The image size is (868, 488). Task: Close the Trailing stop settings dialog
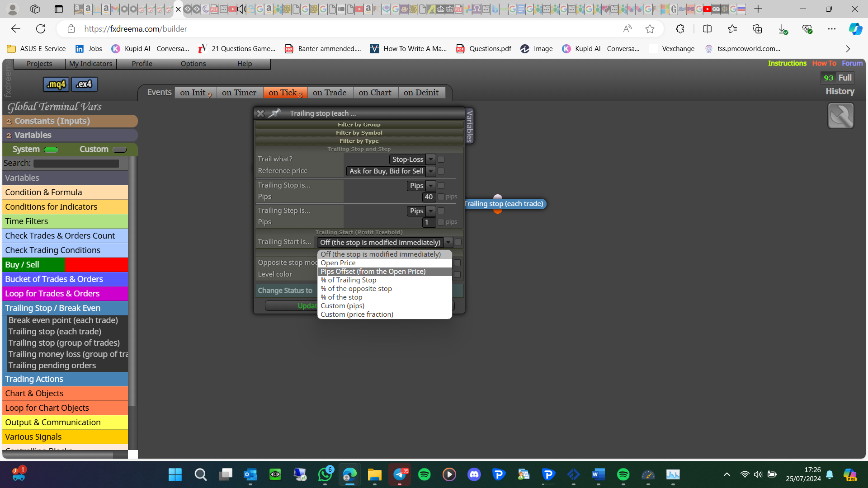click(260, 113)
